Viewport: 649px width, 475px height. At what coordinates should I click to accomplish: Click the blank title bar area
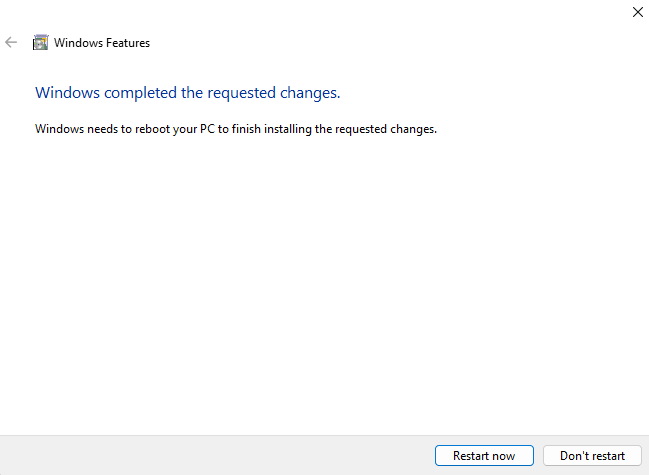click(x=320, y=12)
